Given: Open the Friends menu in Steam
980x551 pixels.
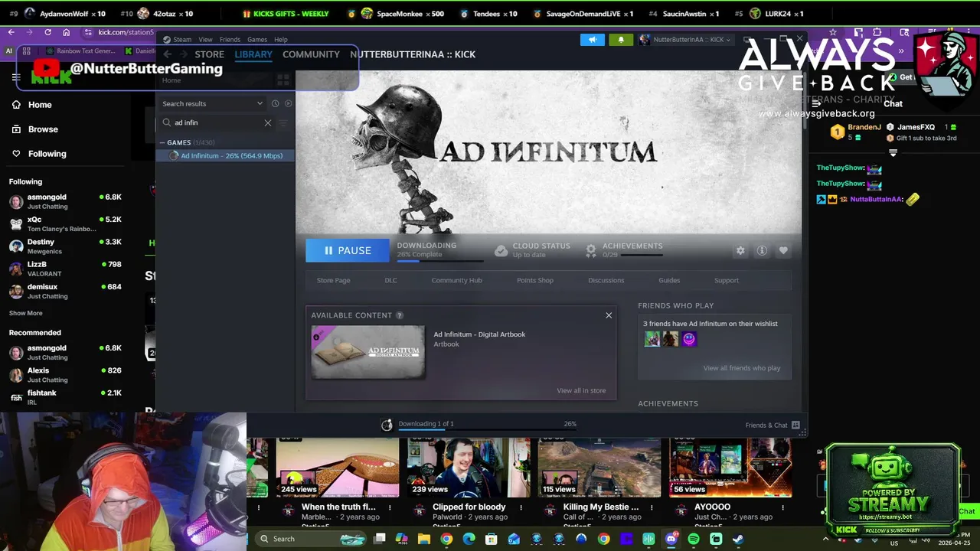Looking at the screenshot, I should click(x=230, y=40).
